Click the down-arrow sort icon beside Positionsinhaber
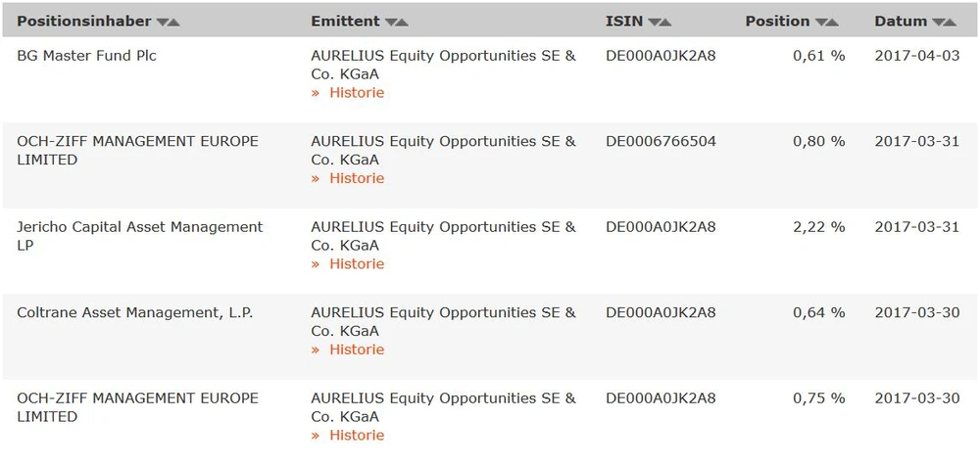The width and height of the screenshot is (980, 466). click(163, 22)
